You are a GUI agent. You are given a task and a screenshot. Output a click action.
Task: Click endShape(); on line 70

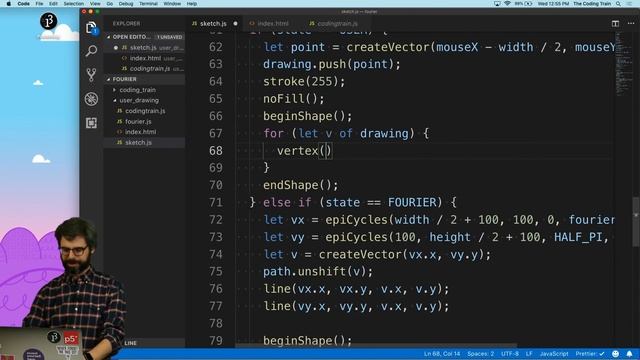[300, 185]
